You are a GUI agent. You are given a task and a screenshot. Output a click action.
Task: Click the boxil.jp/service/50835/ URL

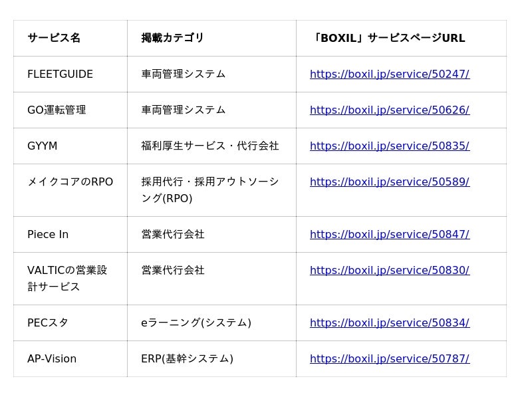(389, 146)
